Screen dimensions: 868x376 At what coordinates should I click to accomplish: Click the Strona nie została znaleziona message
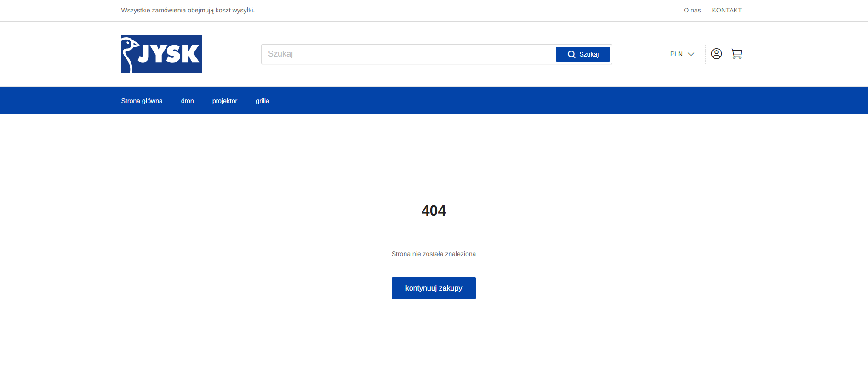click(x=434, y=254)
